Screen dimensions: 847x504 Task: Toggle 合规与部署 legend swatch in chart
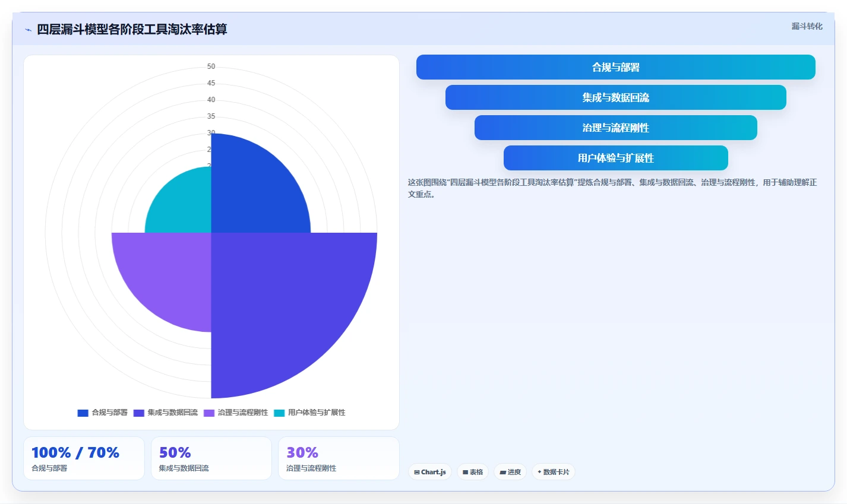click(x=83, y=413)
